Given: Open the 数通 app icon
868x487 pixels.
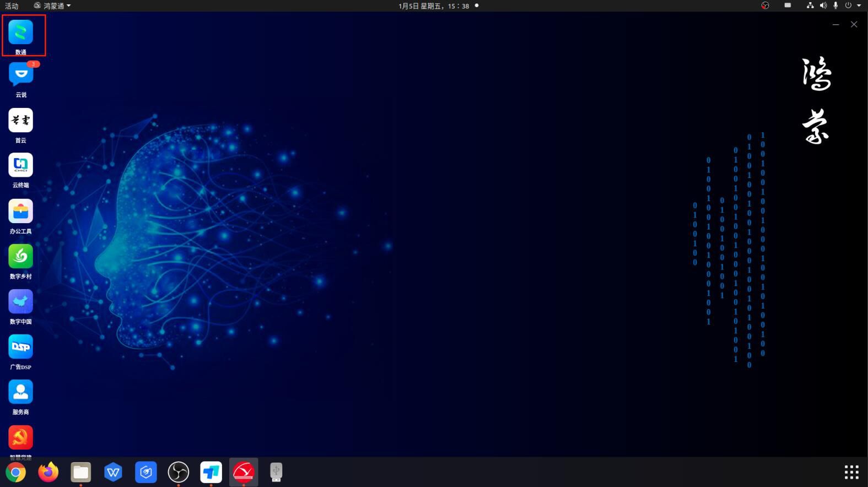Looking at the screenshot, I should (x=21, y=33).
